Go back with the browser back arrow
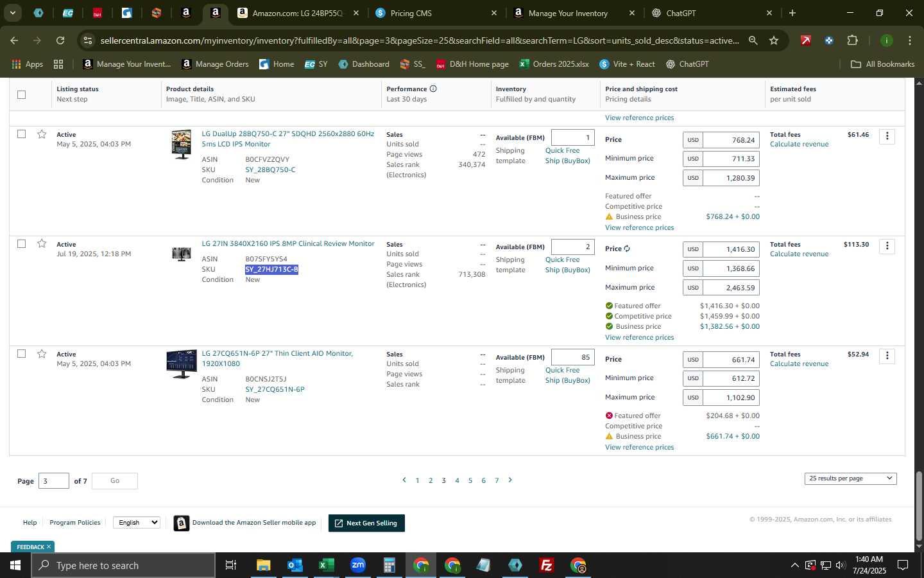The image size is (924, 578). tap(14, 40)
